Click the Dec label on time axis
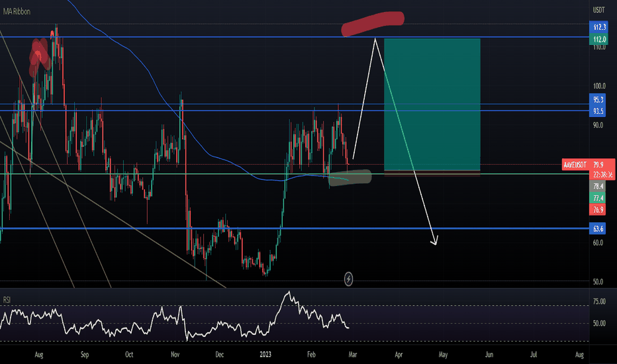617x364 pixels. (220, 355)
